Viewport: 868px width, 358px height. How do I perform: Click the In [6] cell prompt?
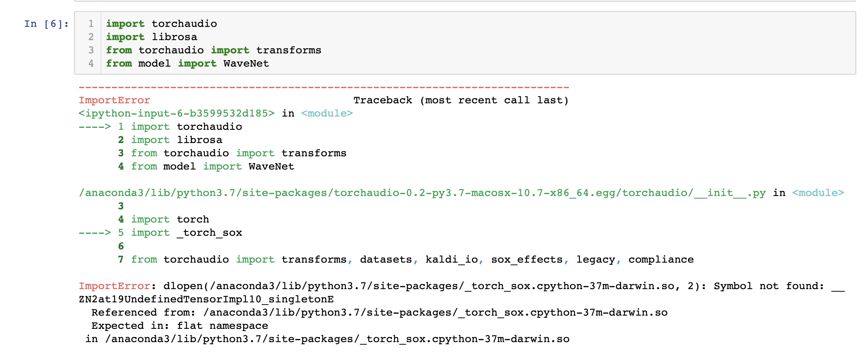(x=46, y=24)
